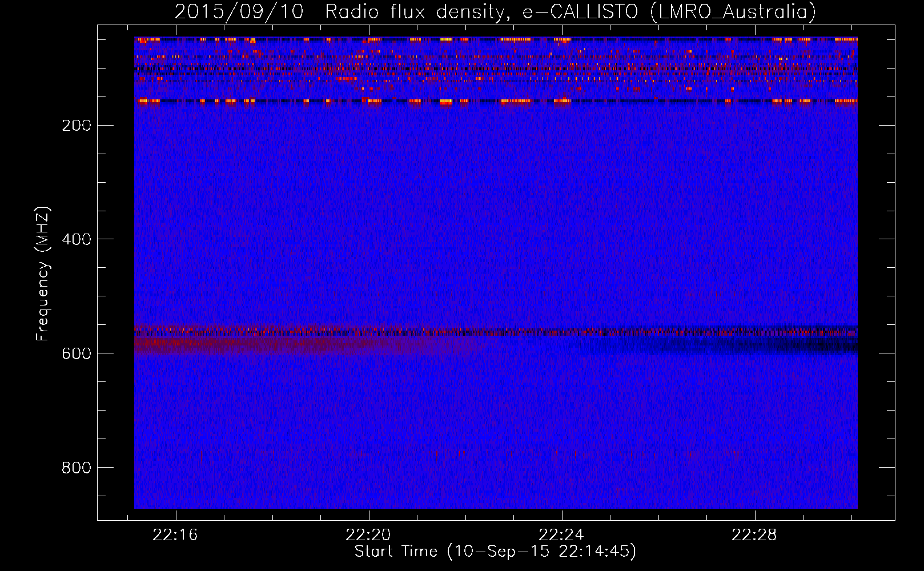Click the 22:24 time tick label
This screenshot has height=571, width=924.
tap(561, 535)
